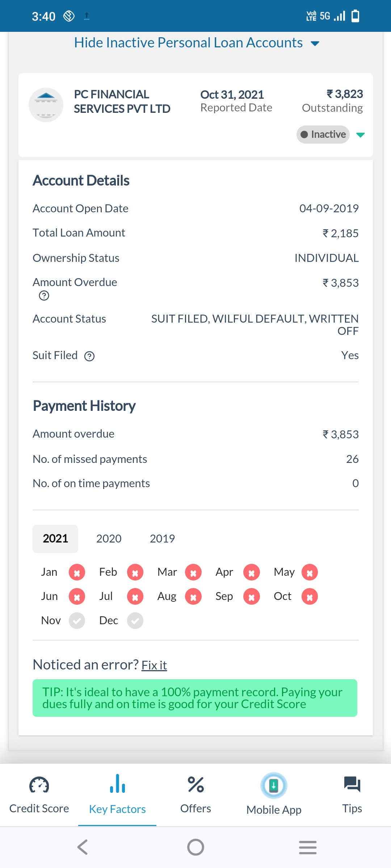Image resolution: width=391 pixels, height=868 pixels.
Task: Tap the Inactive status badge
Action: click(x=323, y=135)
